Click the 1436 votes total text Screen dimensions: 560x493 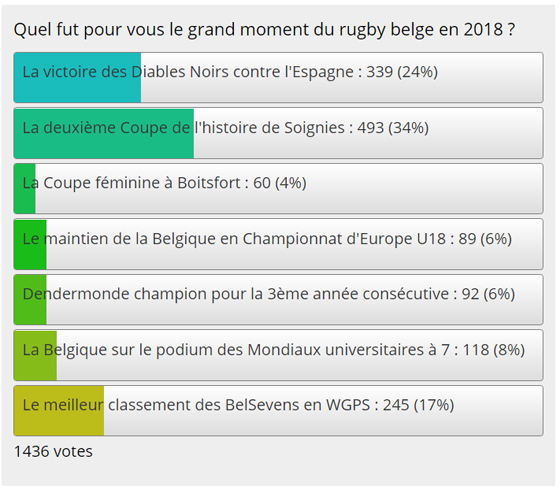(x=53, y=452)
